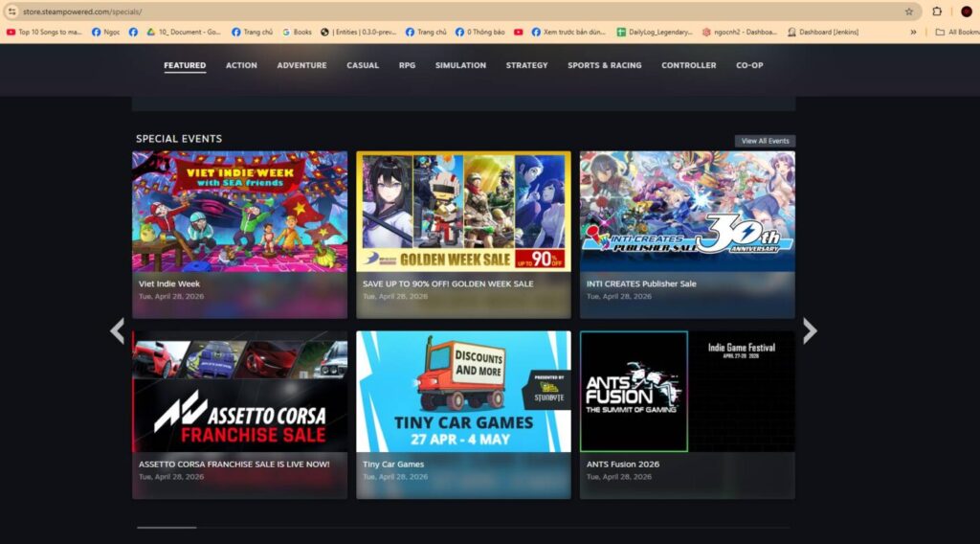This screenshot has width=980, height=544.
Task: Show next special events with right arrow
Action: tap(810, 330)
